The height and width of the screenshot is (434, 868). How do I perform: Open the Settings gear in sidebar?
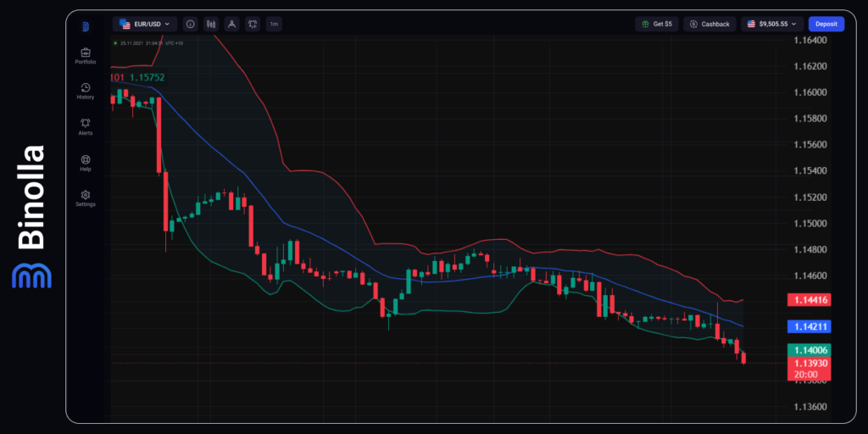tap(86, 198)
